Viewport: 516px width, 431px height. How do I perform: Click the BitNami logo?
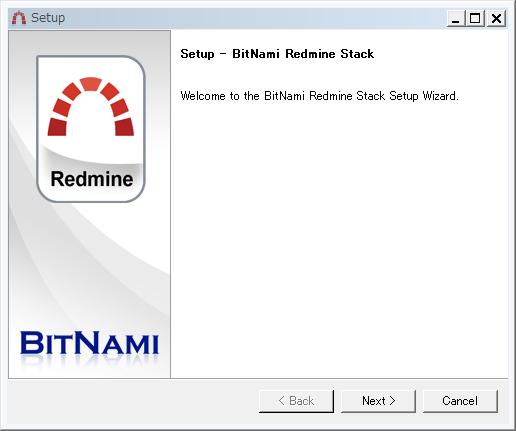coord(89,343)
